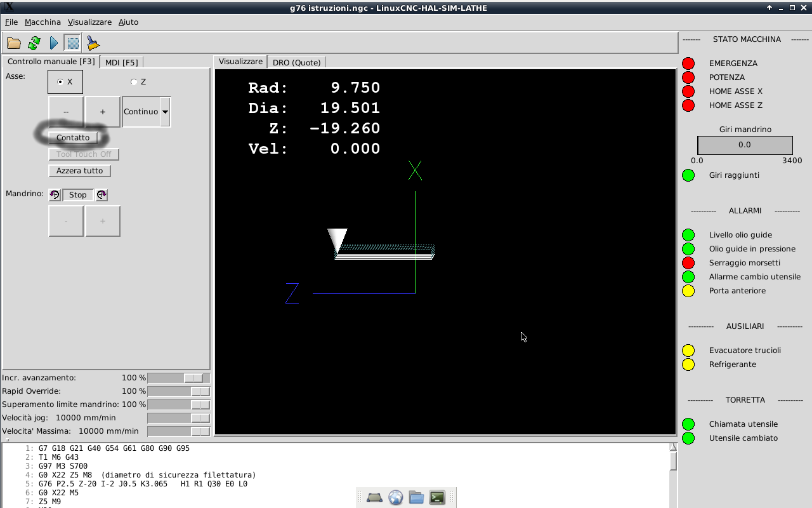
Task: Launch the web browser globe icon
Action: 396,498
